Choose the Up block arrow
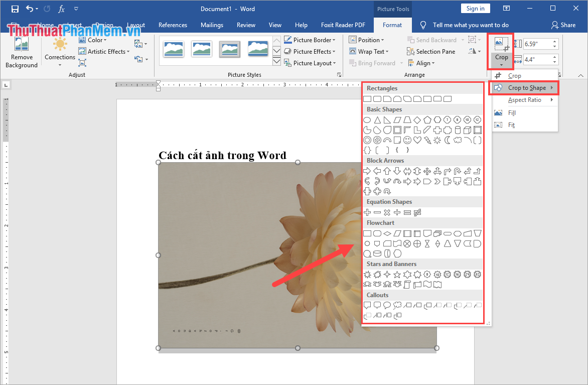This screenshot has height=385, width=588. pos(387,171)
